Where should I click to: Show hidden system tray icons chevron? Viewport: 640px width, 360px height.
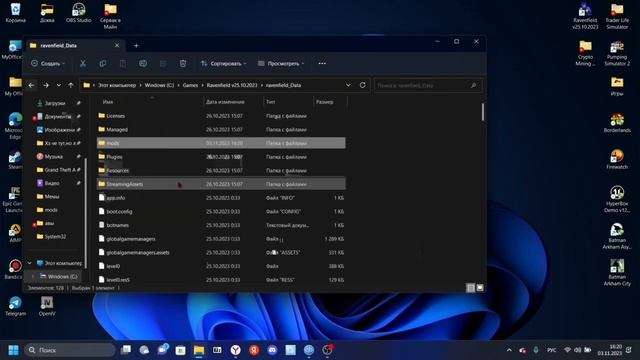coord(509,350)
